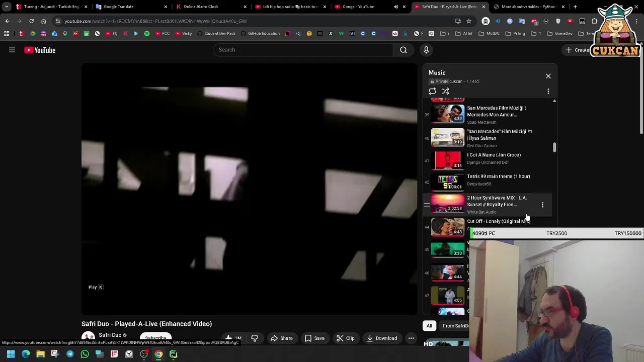This screenshot has height=362, width=644.
Task: Open the more actions menu under the video
Action: pyautogui.click(x=411, y=338)
